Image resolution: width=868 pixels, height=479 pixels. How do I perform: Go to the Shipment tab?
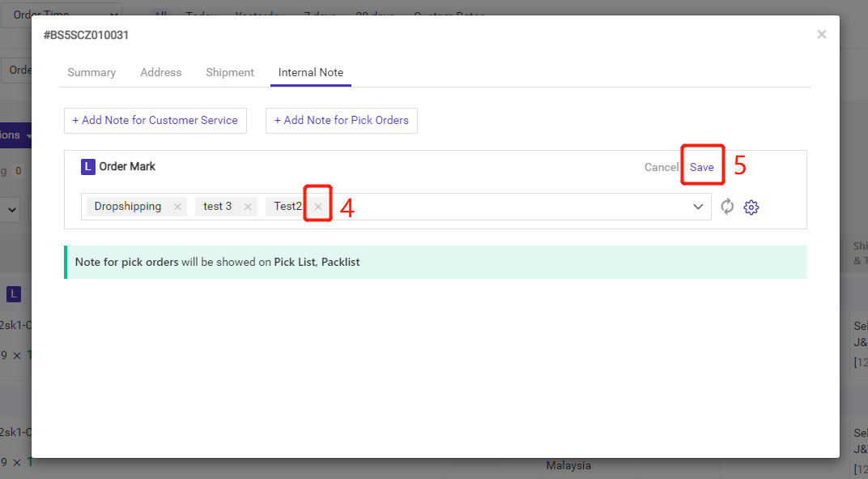click(230, 73)
